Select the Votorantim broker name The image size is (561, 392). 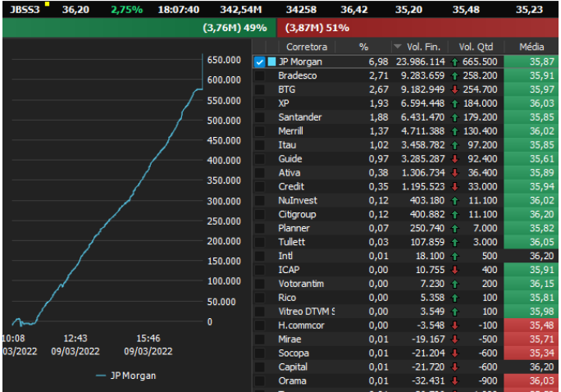[x=301, y=284]
